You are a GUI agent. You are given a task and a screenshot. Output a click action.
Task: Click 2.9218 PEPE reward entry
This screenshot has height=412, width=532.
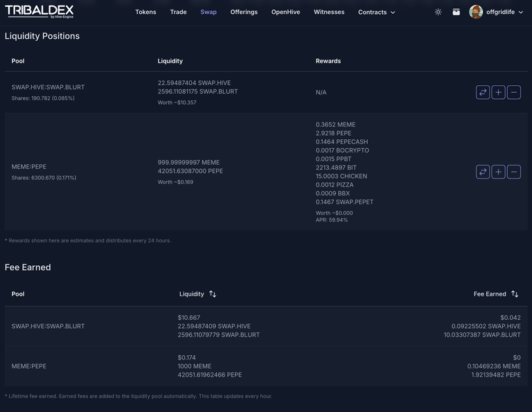point(333,133)
